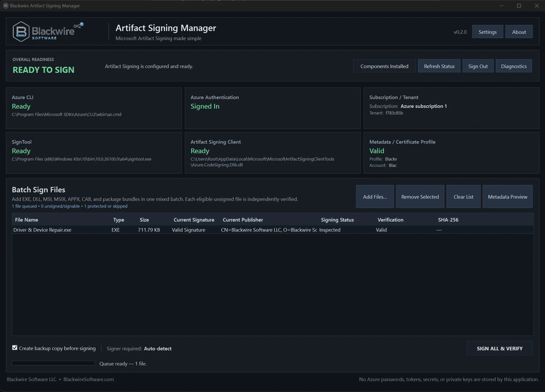Click the Signed In authentication status
This screenshot has height=392, width=545.
pos(205,106)
